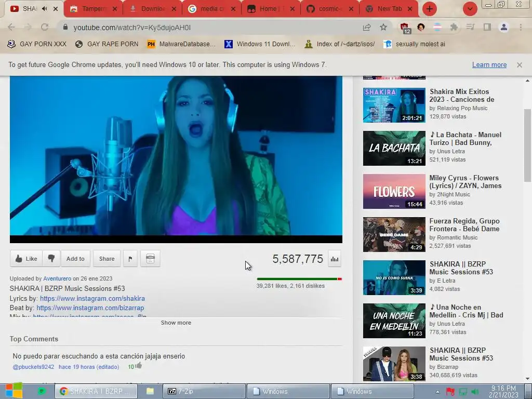Mute the audio icon on the YouTube tab

pos(45,9)
